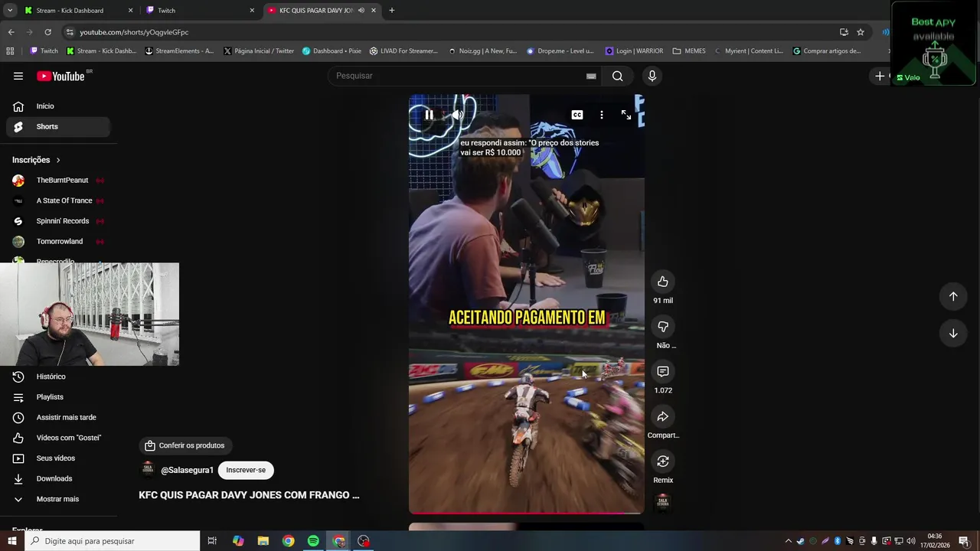Open the tab search dropdown arrow
Viewport: 980px width, 551px height.
10,11
